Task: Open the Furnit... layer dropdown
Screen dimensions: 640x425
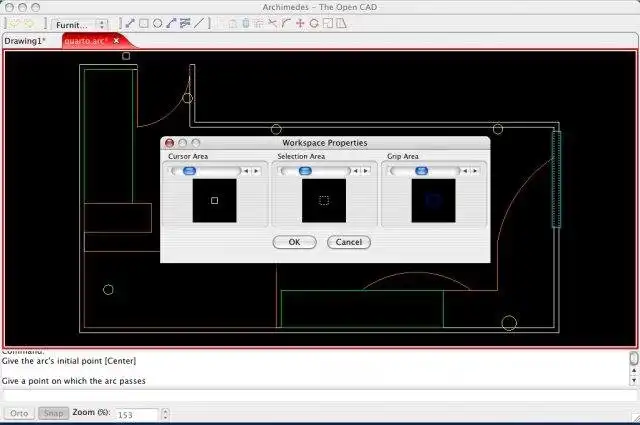Action: 80,23
